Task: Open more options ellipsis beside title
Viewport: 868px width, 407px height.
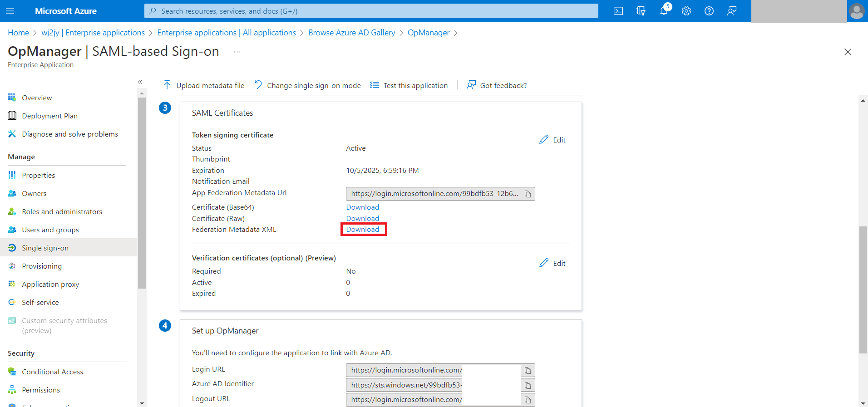Action: pyautogui.click(x=237, y=52)
